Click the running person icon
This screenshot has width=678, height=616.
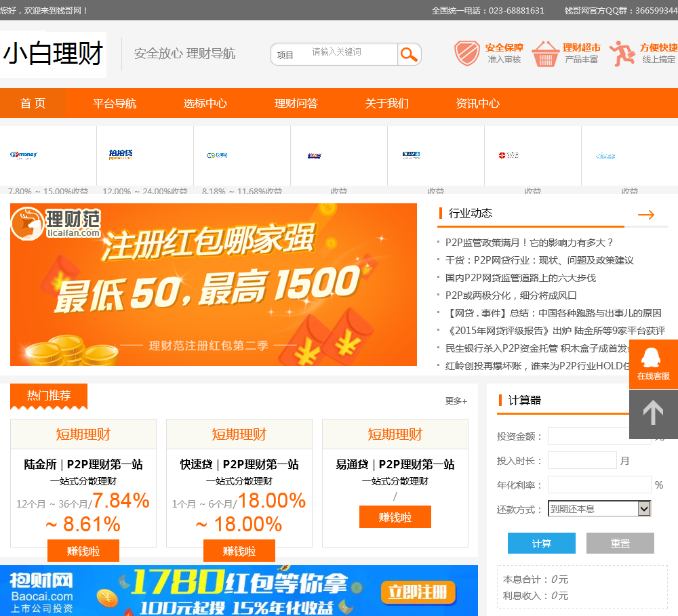click(x=622, y=54)
